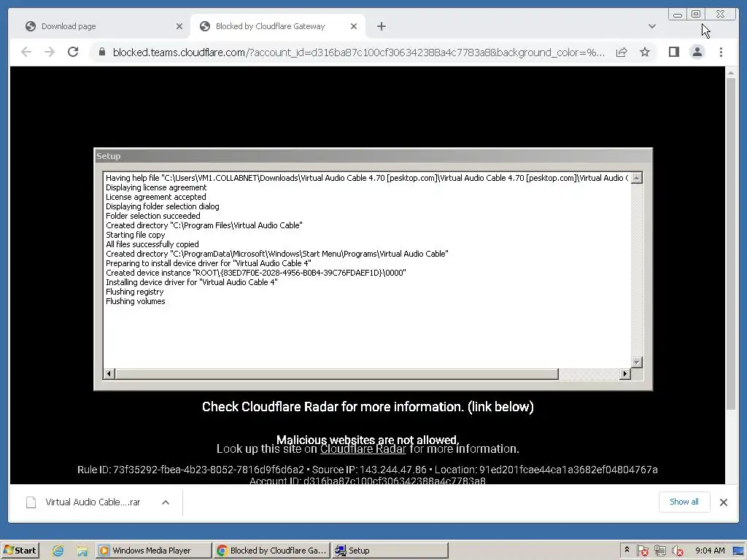
Task: Click Show all downloads
Action: coord(684,502)
